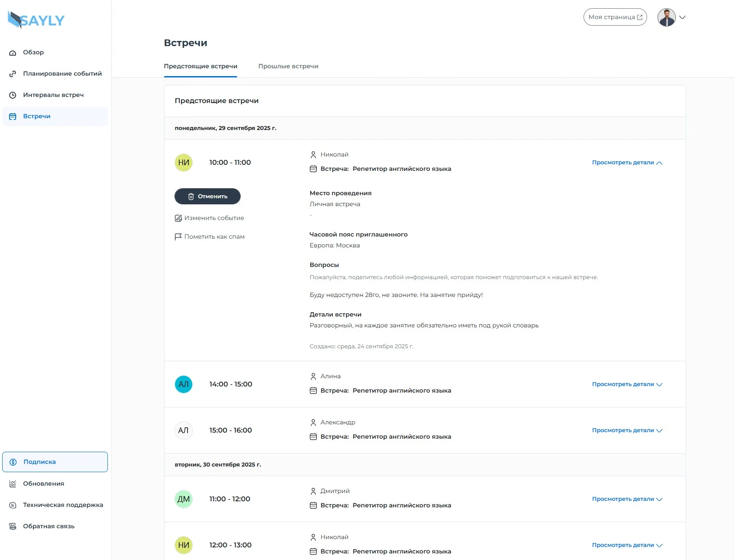The height and width of the screenshot is (560, 735).
Task: Expand details for Александр's 15:00 meeting
Action: [x=627, y=430]
